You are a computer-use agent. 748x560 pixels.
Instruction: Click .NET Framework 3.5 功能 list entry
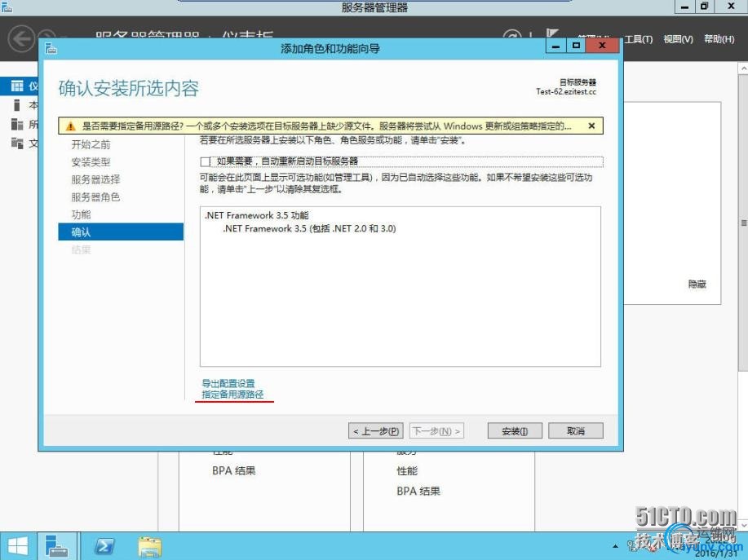tap(257, 215)
